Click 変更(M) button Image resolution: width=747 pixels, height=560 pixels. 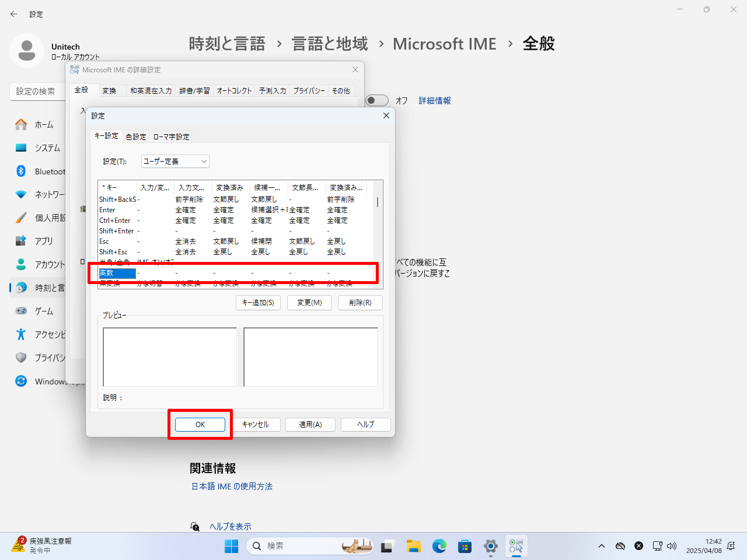pos(309,303)
